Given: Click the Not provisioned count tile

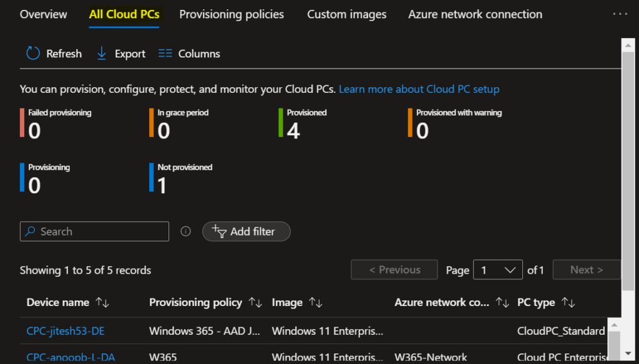Looking at the screenshot, I should coord(180,179).
